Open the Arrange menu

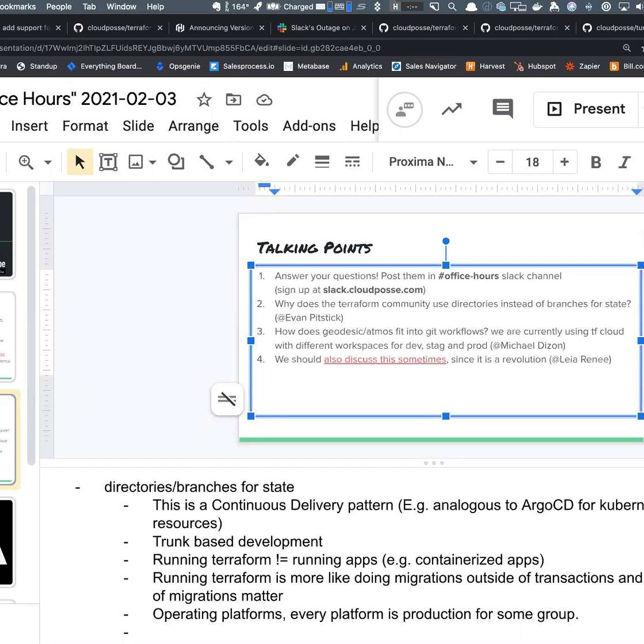tap(193, 126)
